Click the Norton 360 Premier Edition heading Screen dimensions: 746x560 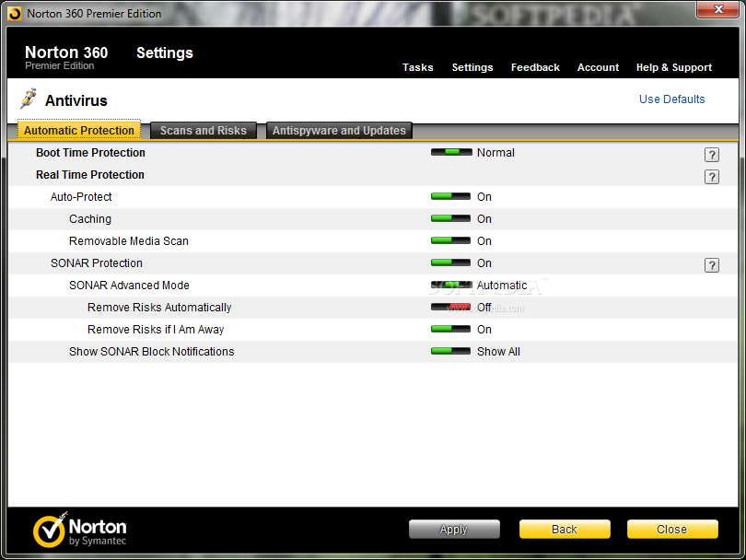pyautogui.click(x=66, y=57)
